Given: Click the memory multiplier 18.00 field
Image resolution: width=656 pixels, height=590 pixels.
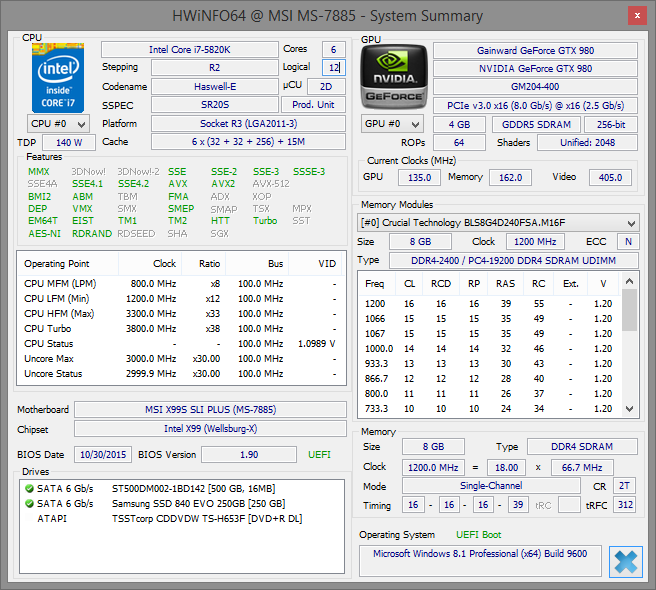Looking at the screenshot, I should tap(507, 467).
